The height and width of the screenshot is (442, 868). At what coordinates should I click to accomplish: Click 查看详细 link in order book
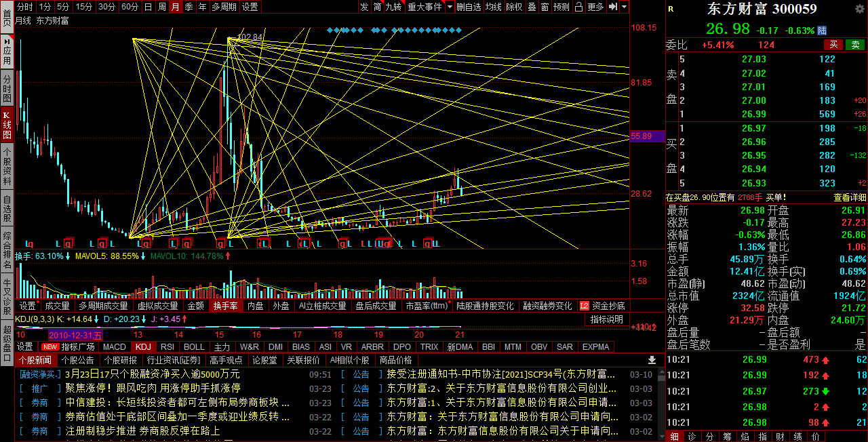[x=850, y=197]
